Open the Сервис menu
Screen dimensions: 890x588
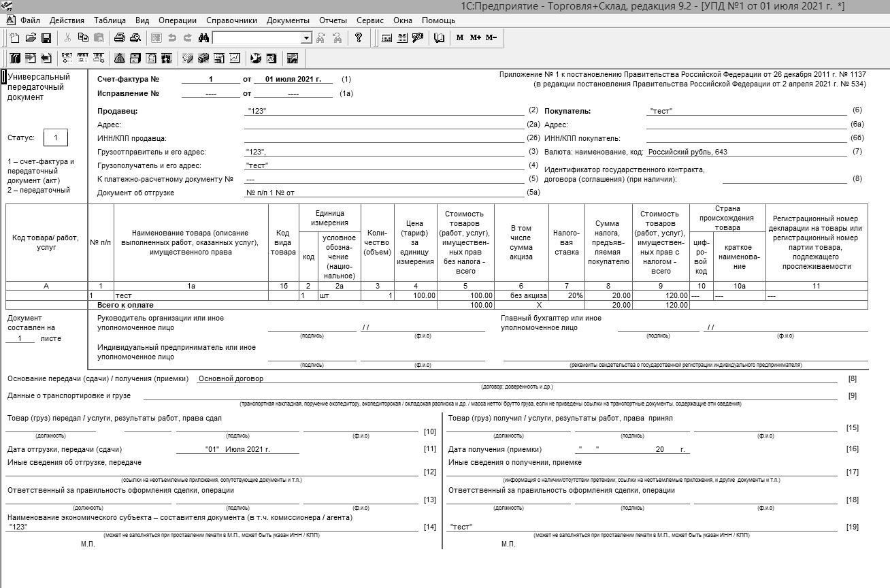(369, 20)
